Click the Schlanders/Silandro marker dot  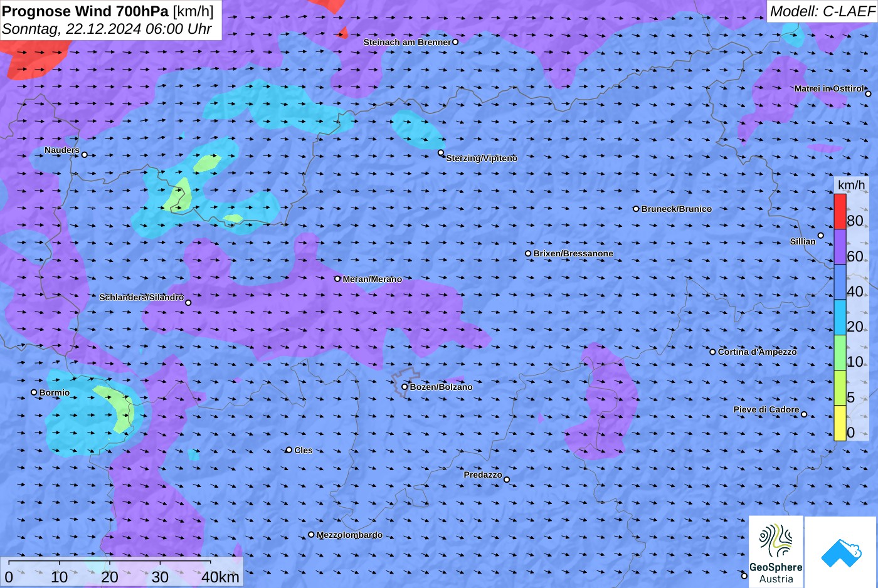(188, 303)
